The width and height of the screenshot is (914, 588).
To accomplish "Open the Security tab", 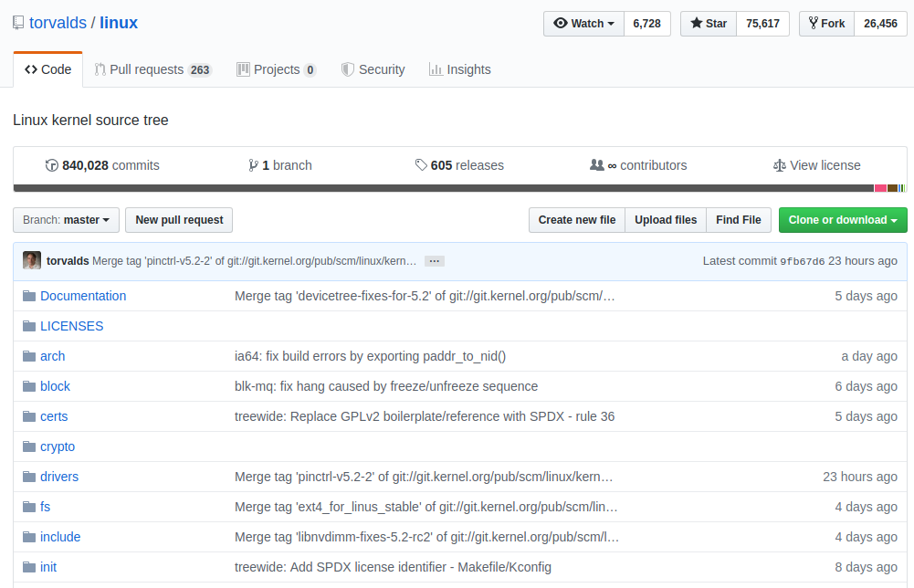I will point(373,69).
